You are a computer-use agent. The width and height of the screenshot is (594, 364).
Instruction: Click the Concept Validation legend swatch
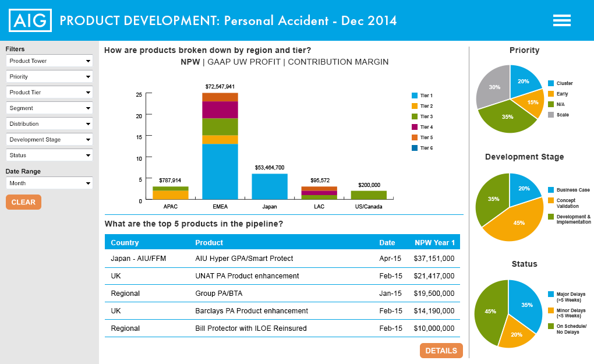[551, 200]
